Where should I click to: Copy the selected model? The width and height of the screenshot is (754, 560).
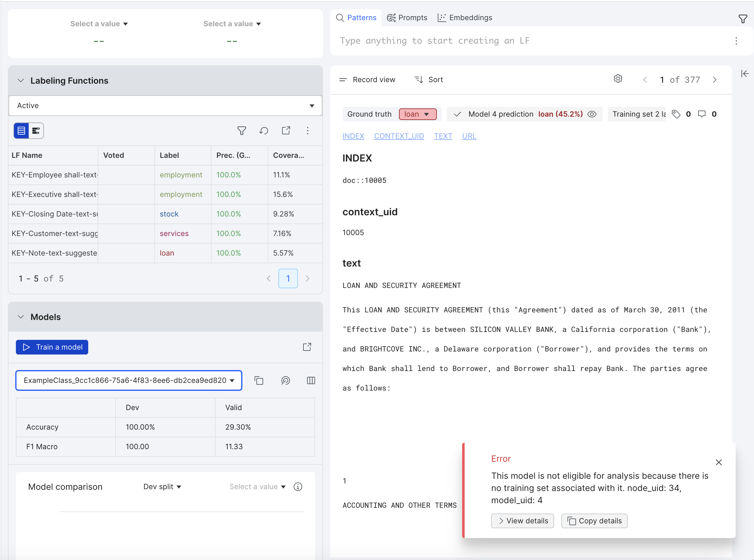tap(259, 380)
